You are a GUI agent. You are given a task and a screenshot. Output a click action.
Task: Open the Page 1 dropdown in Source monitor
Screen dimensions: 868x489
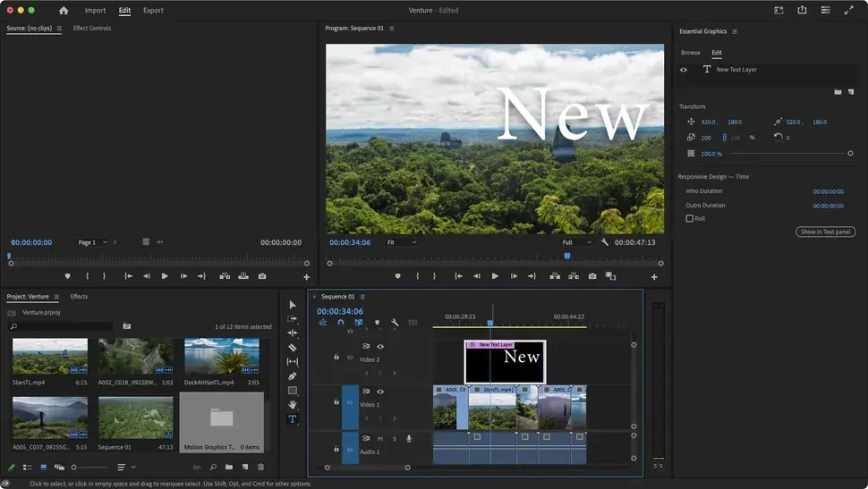(93, 242)
